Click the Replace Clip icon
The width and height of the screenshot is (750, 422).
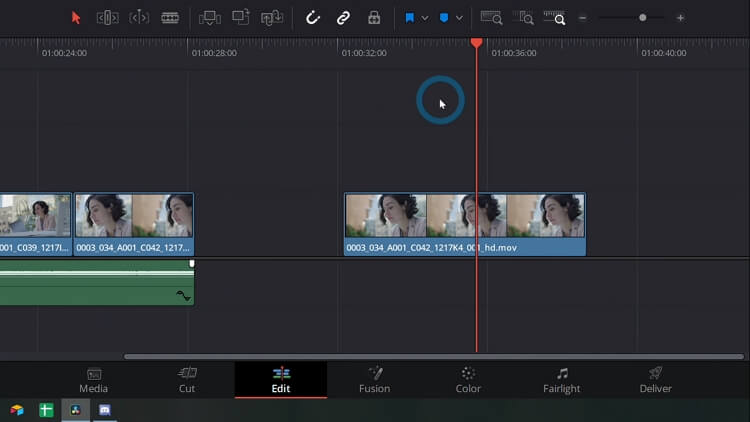[272, 18]
